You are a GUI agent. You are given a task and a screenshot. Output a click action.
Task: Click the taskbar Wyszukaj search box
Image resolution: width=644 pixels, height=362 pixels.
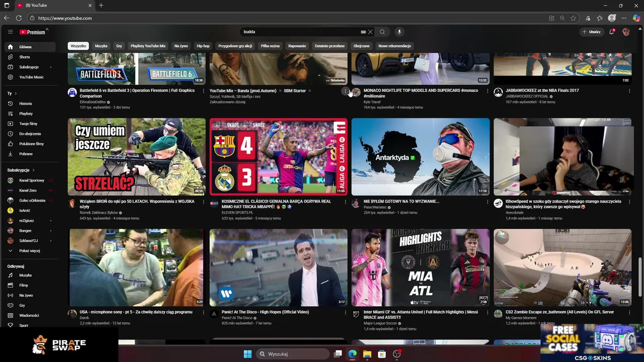(292, 354)
